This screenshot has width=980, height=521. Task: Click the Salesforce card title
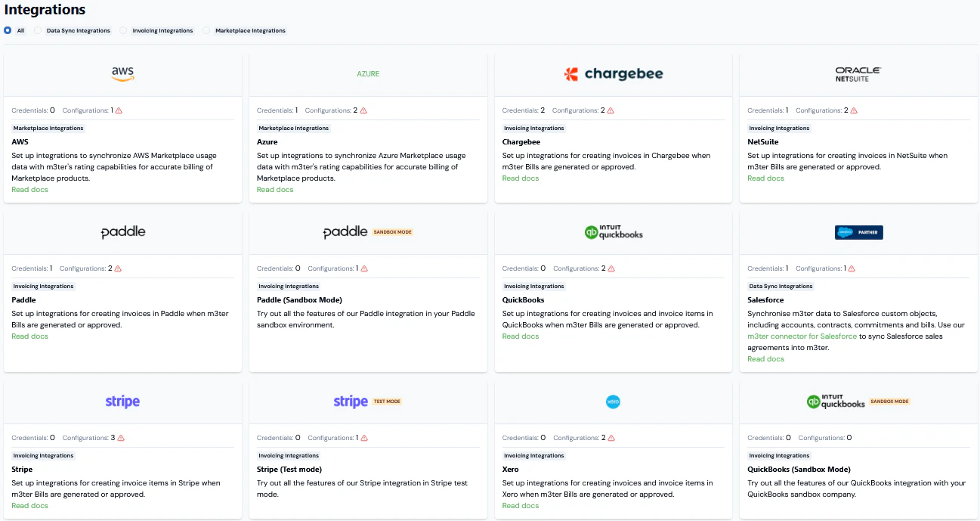click(766, 300)
